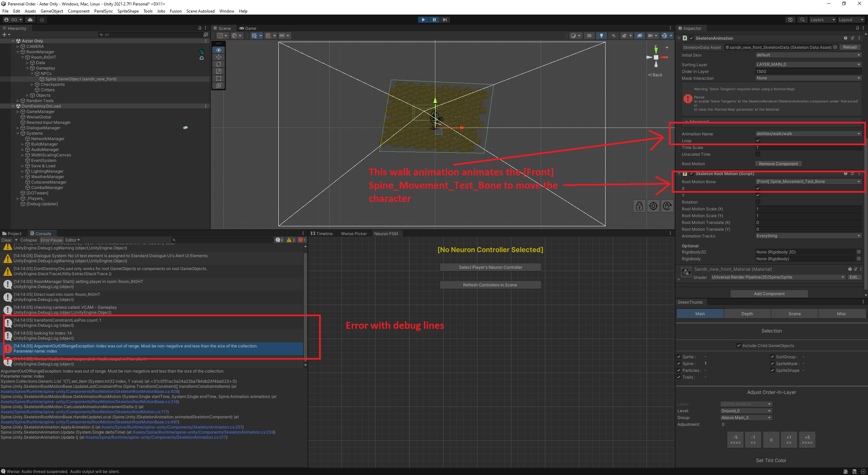This screenshot has height=475, width=868.
Task: Mute scene audio using the speaker icon
Action: 613,35
